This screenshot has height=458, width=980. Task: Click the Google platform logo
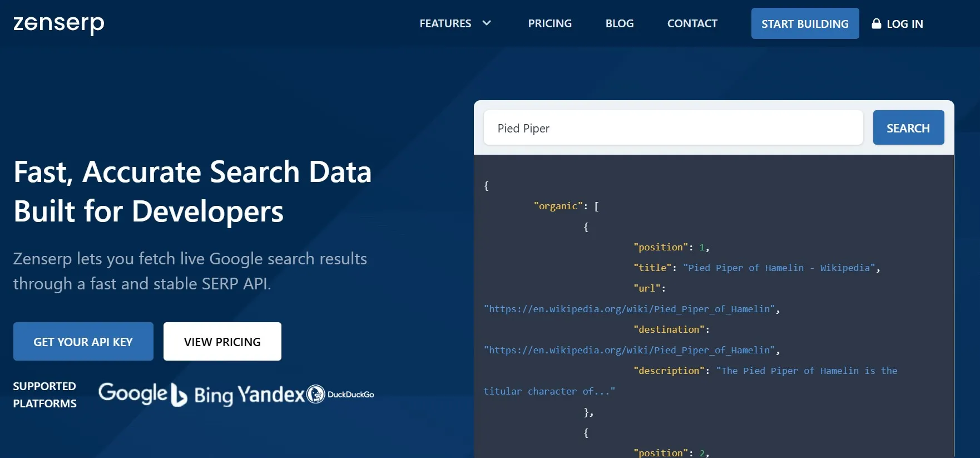click(x=133, y=394)
